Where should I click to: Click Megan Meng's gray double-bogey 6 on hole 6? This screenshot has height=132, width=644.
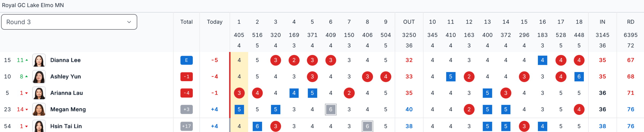point(331,109)
